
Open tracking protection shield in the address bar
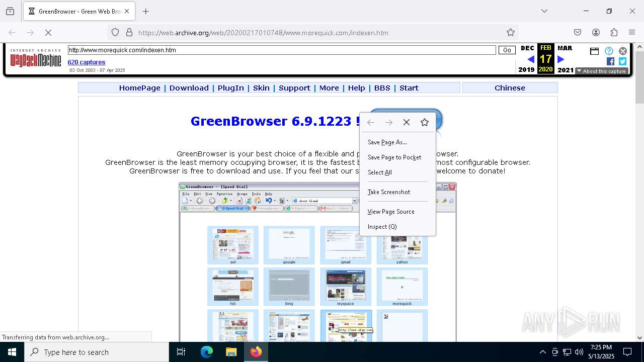click(x=115, y=32)
